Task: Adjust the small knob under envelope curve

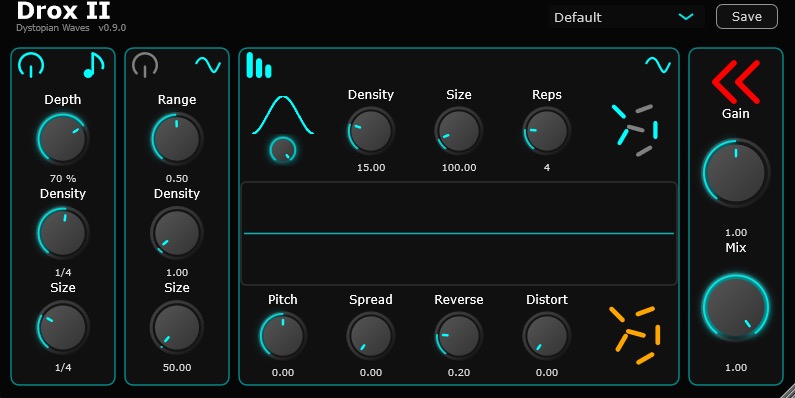Action: click(x=283, y=150)
